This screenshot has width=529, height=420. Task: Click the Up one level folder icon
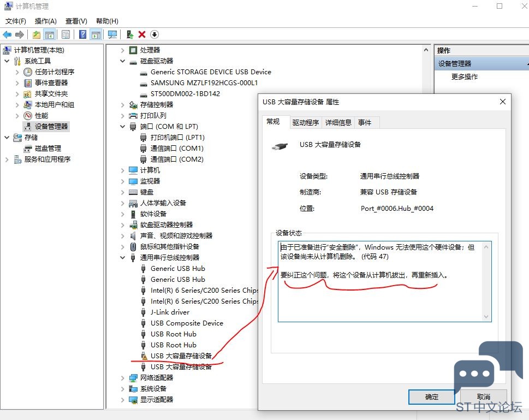[x=37, y=34]
